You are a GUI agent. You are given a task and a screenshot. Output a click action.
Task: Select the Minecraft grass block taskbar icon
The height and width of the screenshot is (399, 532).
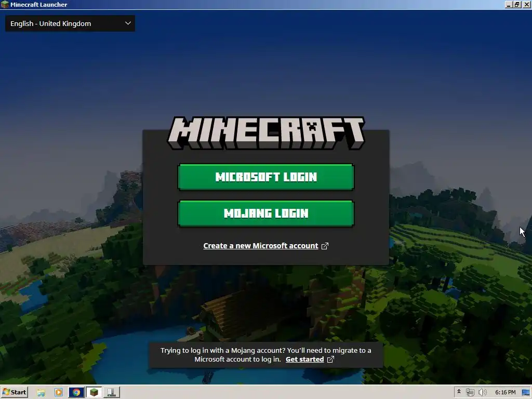point(94,393)
